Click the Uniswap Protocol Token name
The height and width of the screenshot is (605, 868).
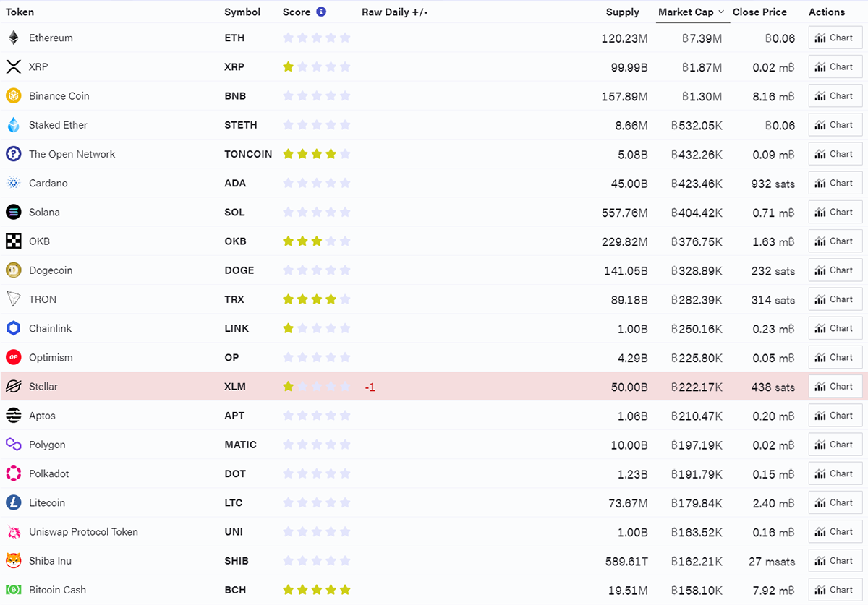click(83, 531)
